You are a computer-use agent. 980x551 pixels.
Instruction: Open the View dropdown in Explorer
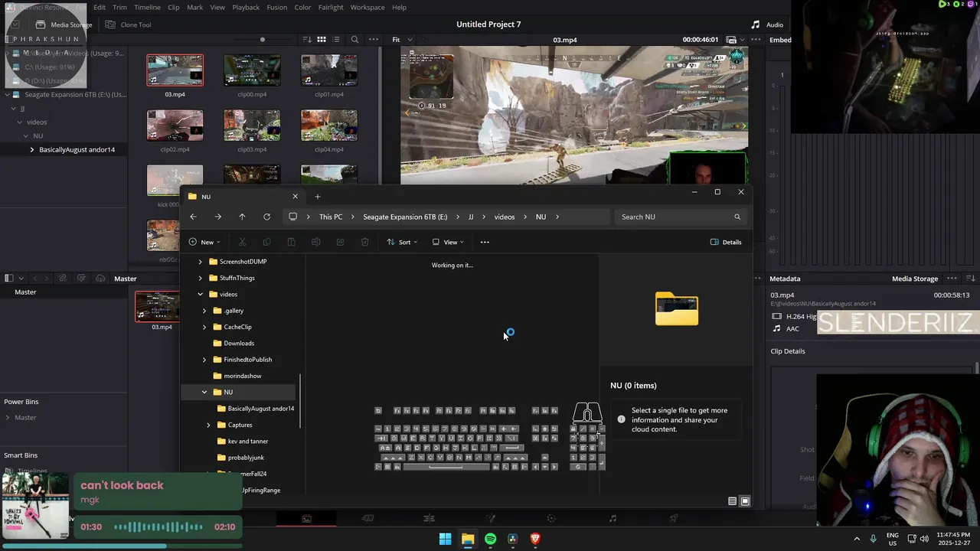coord(448,242)
